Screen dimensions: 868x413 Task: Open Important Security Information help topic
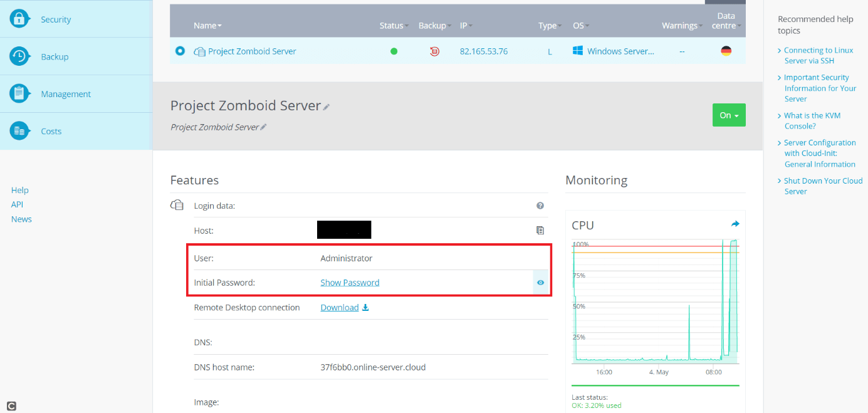tap(820, 88)
